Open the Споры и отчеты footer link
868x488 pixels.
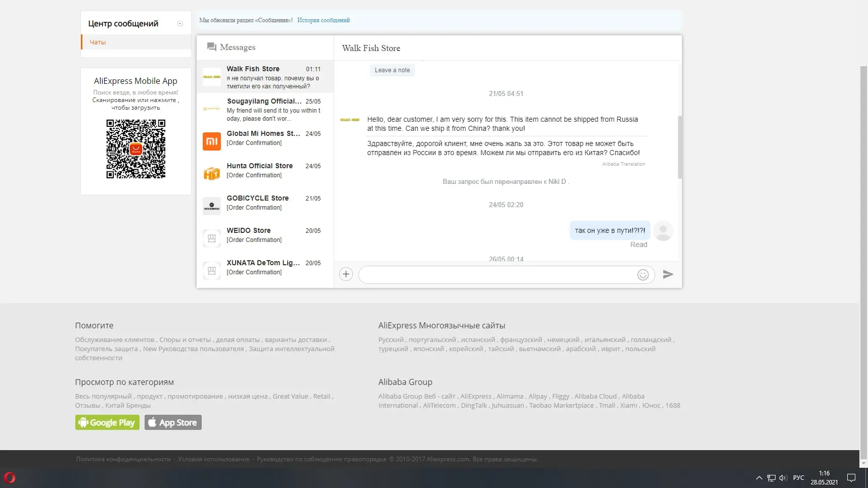click(185, 339)
